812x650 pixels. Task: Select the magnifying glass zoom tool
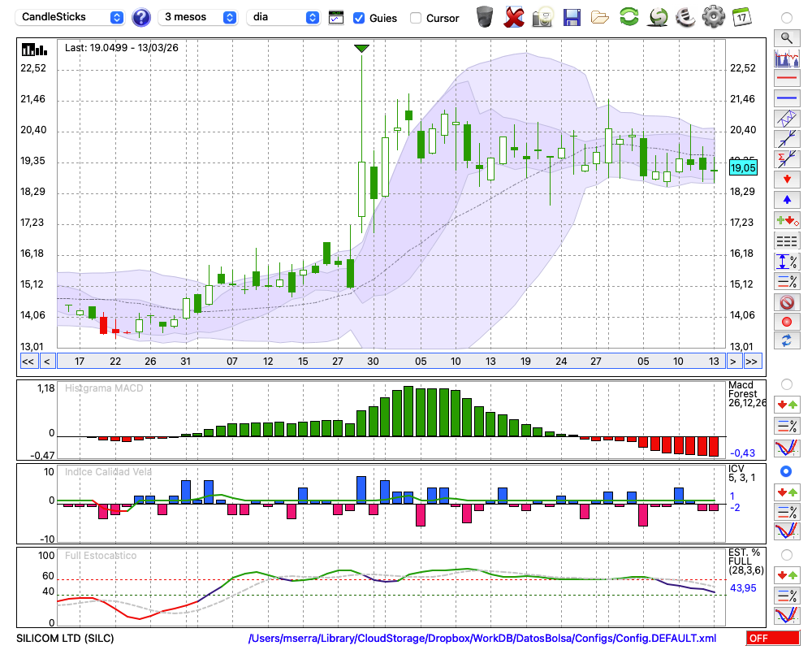pyautogui.click(x=785, y=37)
